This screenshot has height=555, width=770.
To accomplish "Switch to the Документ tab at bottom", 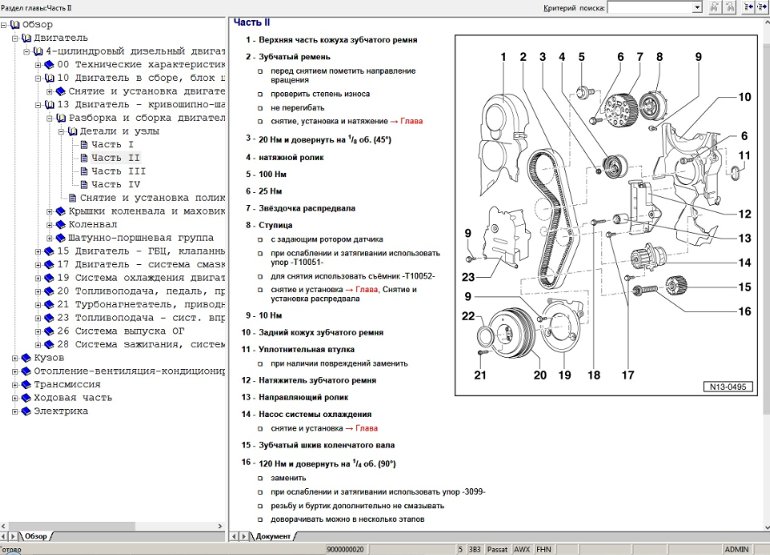I will coord(273,536).
